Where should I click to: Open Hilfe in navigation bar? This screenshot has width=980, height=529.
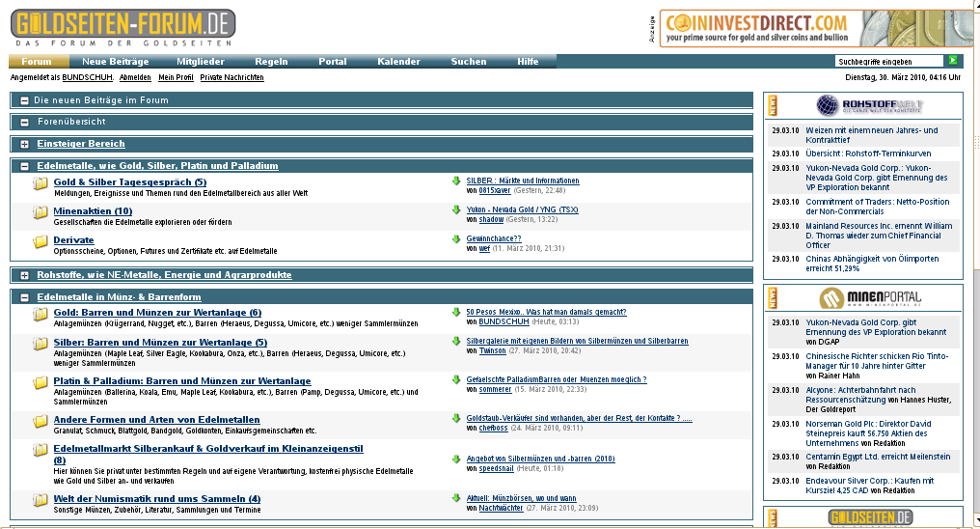coord(528,61)
